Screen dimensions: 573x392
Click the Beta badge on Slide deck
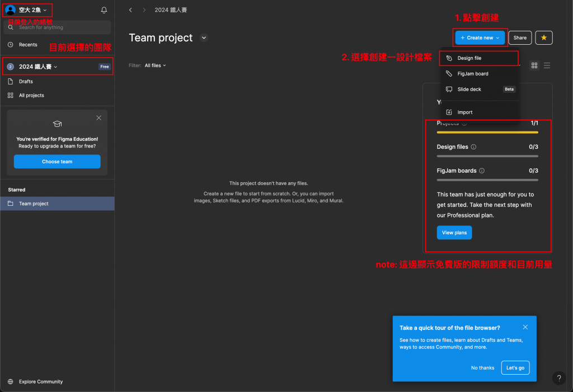(509, 89)
